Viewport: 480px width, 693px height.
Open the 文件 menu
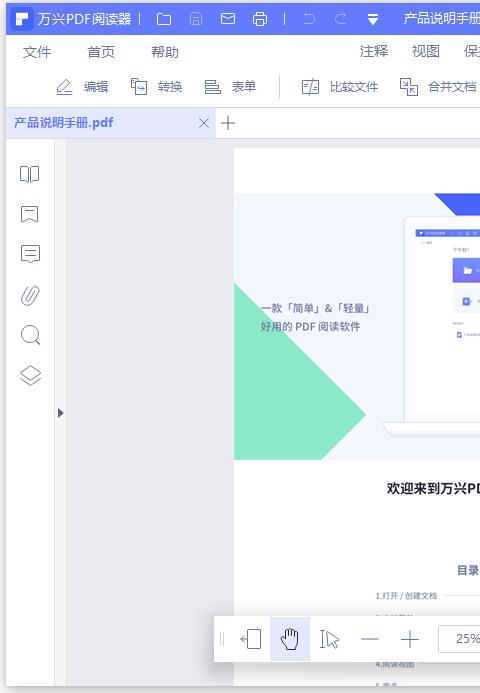click(x=37, y=52)
